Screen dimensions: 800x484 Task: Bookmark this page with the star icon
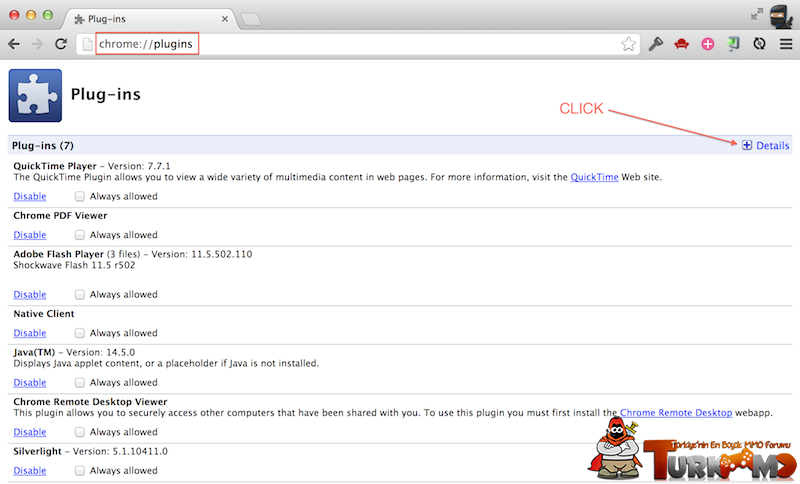click(629, 44)
